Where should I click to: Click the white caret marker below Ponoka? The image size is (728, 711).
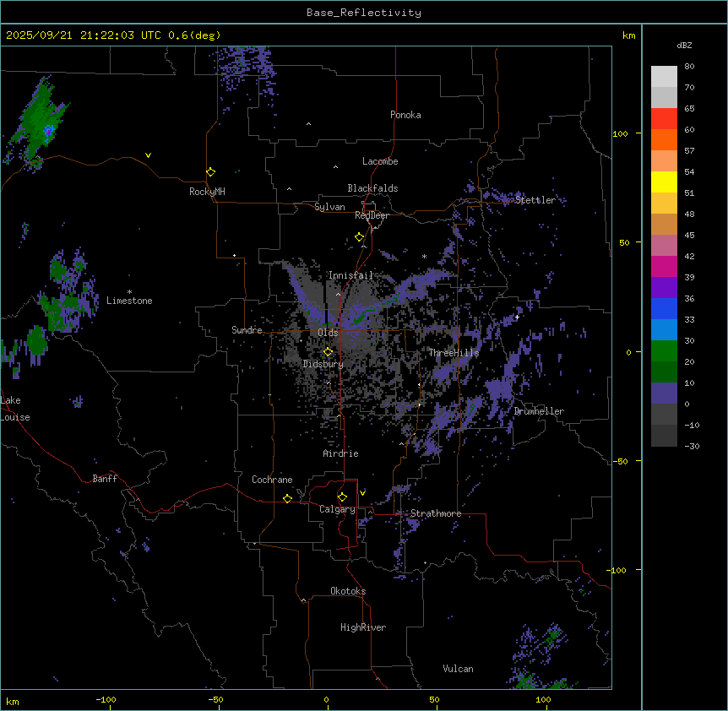(308, 124)
